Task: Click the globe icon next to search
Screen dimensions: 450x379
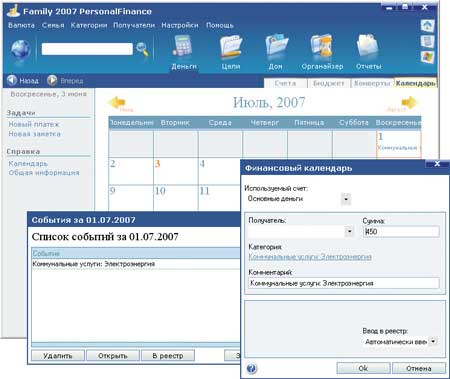Action: coord(21,50)
